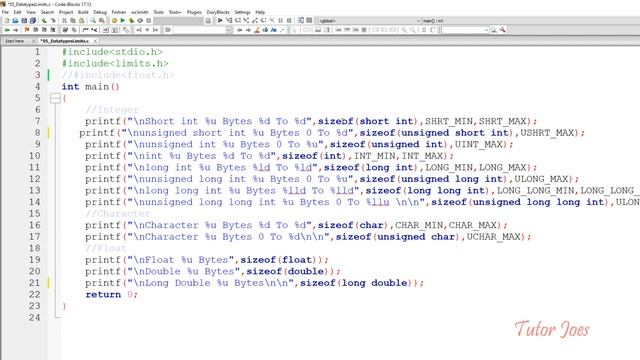Collapse the main() code fold marker
Viewport: 640px width, 360px height.
click(x=55, y=98)
